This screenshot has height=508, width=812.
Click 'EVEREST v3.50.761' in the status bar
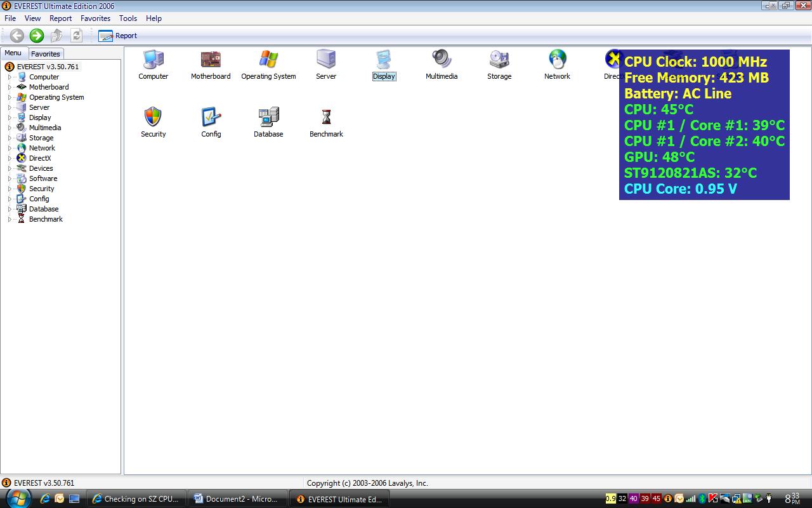click(x=44, y=483)
